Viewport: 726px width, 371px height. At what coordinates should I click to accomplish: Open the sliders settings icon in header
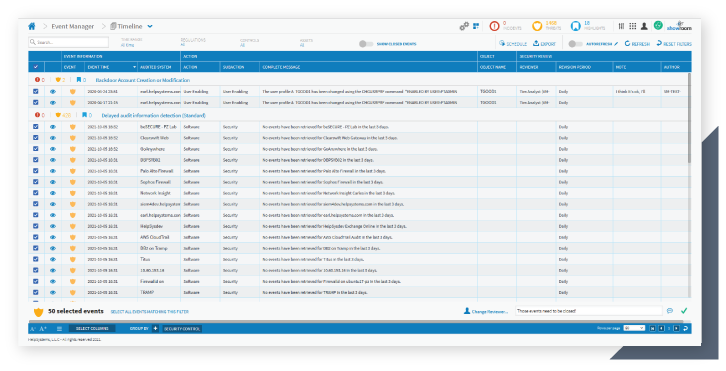[x=621, y=26]
